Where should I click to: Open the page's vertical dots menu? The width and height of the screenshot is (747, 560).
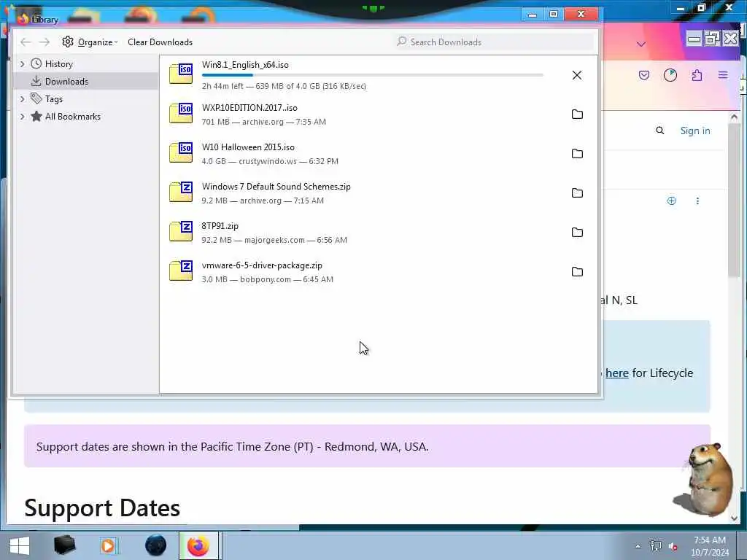[x=697, y=201]
